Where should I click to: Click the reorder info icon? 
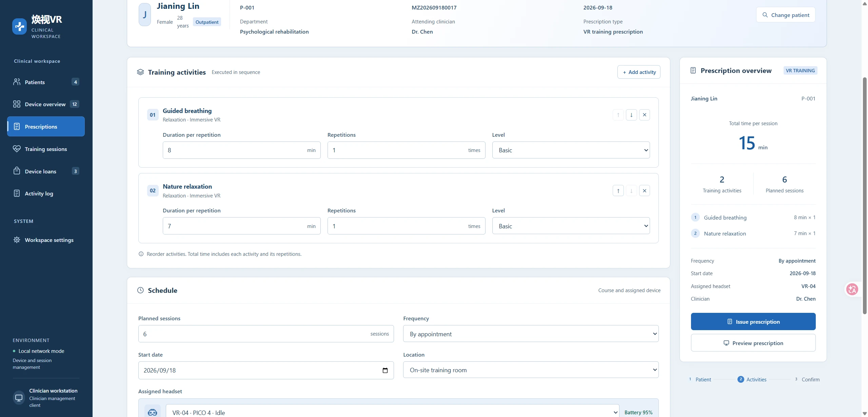pos(141,254)
